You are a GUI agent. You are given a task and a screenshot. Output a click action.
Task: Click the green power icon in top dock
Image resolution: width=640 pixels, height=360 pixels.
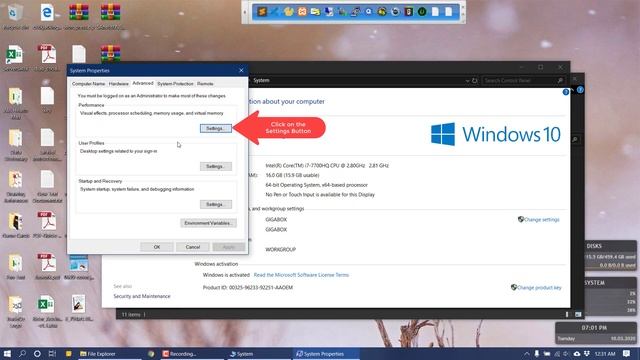click(x=422, y=11)
